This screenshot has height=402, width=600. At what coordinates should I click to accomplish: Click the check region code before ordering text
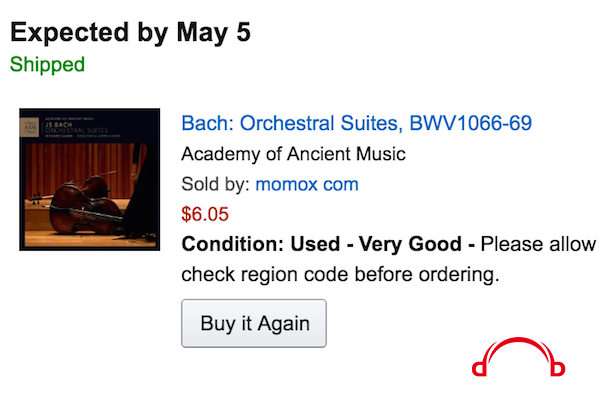click(x=341, y=274)
